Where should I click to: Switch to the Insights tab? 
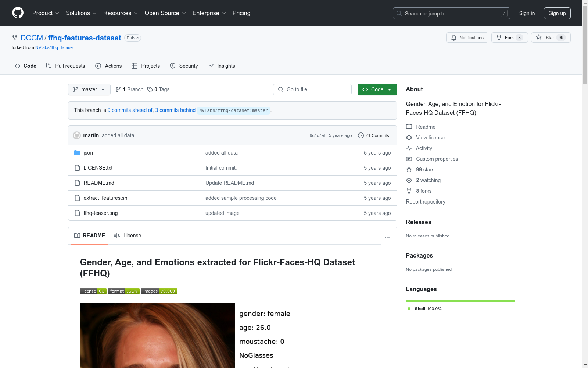pyautogui.click(x=221, y=66)
